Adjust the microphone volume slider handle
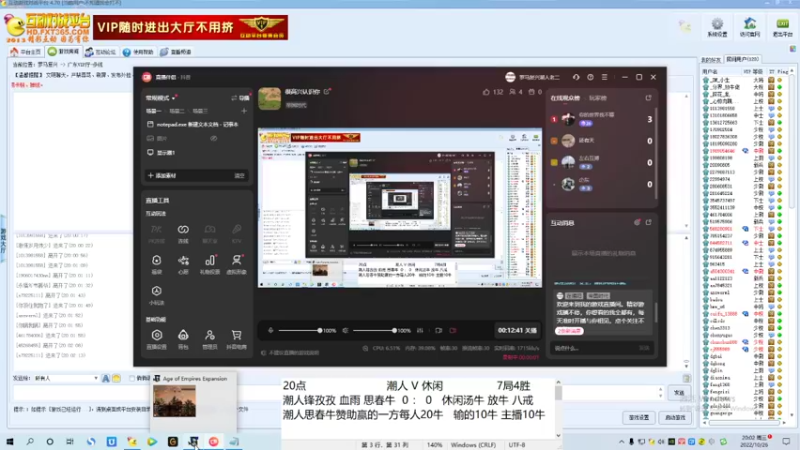The height and width of the screenshot is (450, 800). coord(320,331)
